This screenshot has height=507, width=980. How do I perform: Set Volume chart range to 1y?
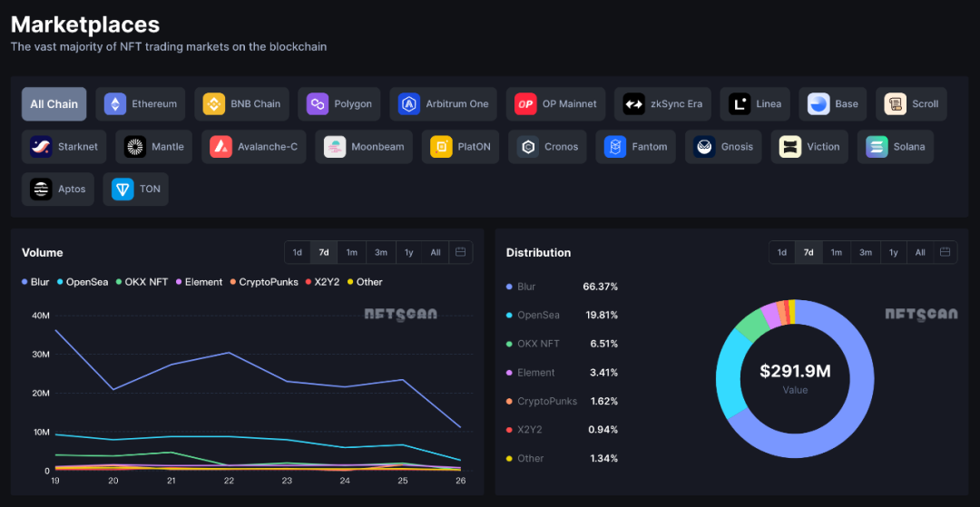click(408, 252)
